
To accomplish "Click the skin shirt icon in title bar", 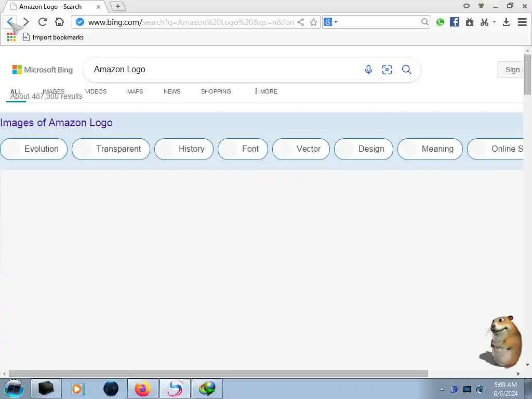I will [481, 5].
